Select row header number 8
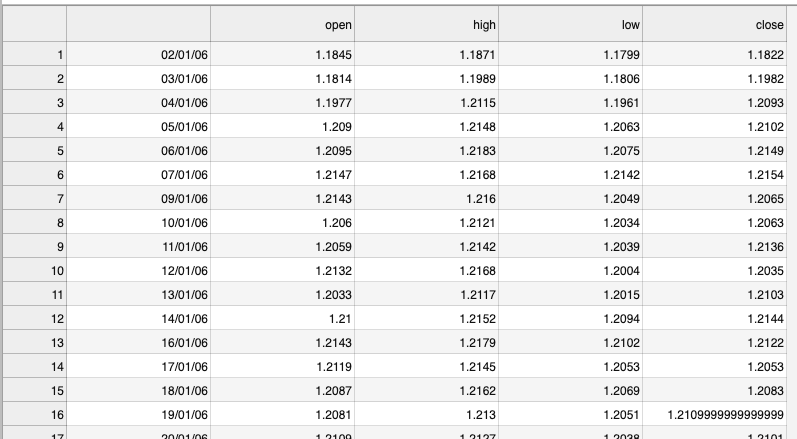Image resolution: width=797 pixels, height=439 pixels. [x=35, y=223]
